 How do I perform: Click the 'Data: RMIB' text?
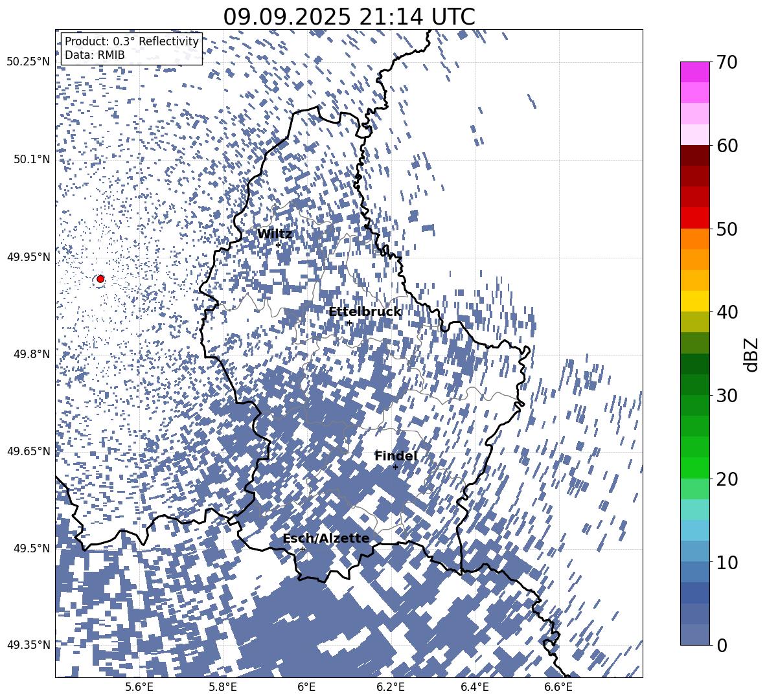[x=95, y=55]
